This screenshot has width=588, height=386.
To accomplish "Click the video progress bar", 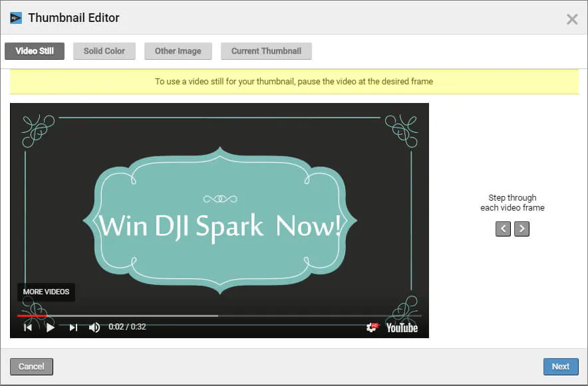I will tap(220, 316).
